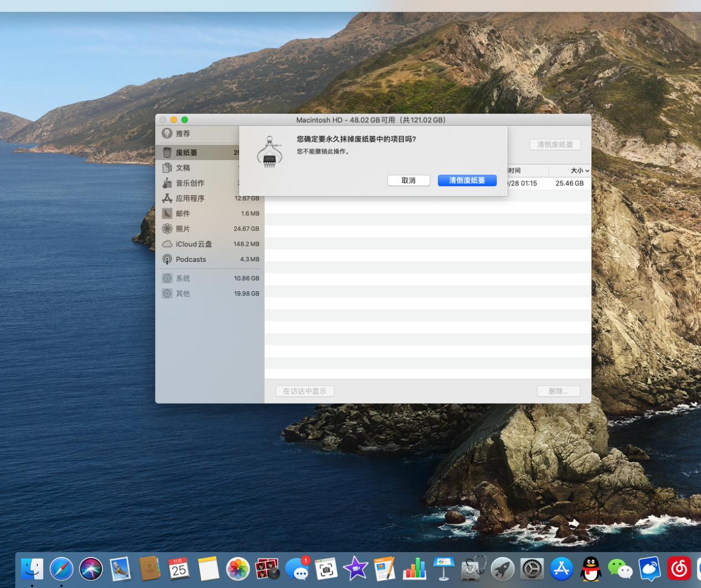This screenshot has height=588, width=701.
Task: Open QQ penguin icon in Dock
Action: coord(591,569)
